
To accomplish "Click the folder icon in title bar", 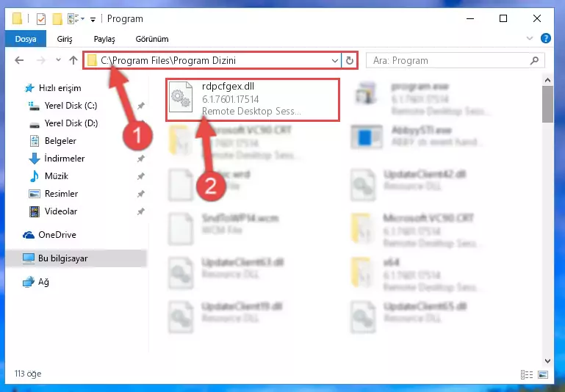I will [17, 18].
